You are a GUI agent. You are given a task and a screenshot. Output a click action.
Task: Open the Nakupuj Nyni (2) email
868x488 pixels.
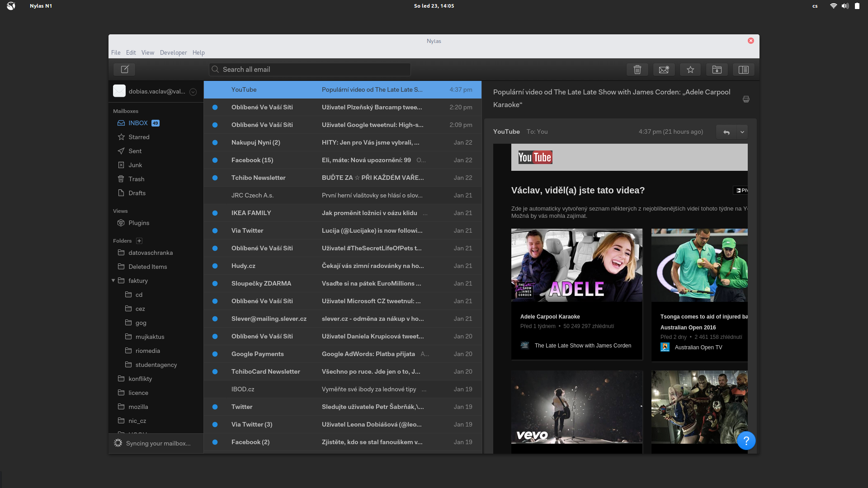343,142
